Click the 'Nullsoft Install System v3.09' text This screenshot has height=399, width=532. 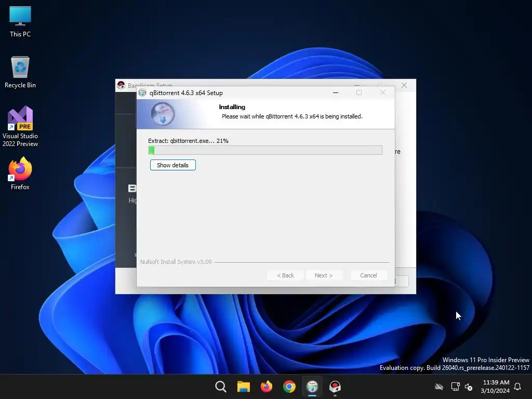pos(176,262)
